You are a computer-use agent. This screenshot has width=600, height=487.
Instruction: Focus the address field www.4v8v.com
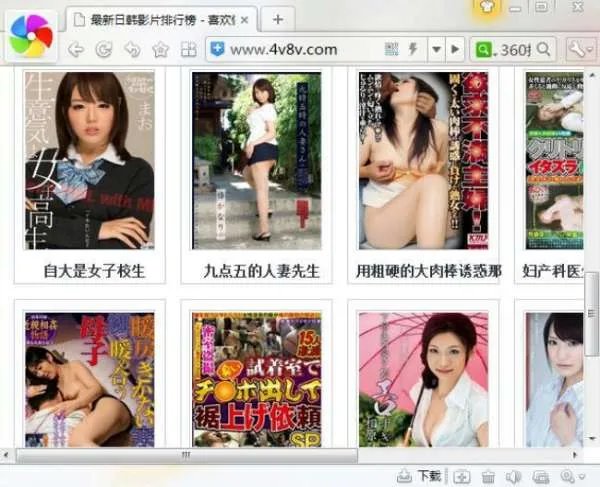284,50
